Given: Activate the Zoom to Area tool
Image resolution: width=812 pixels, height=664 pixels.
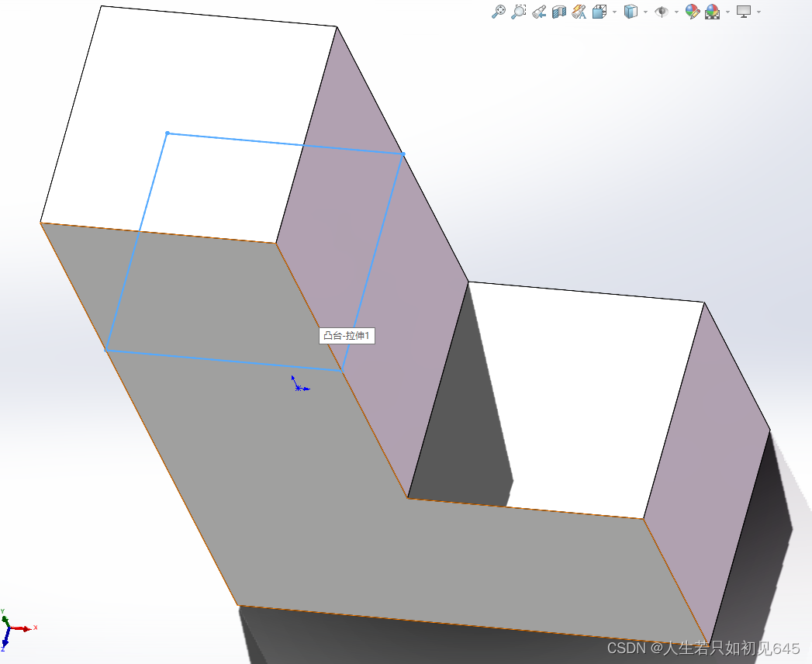Looking at the screenshot, I should [x=518, y=12].
